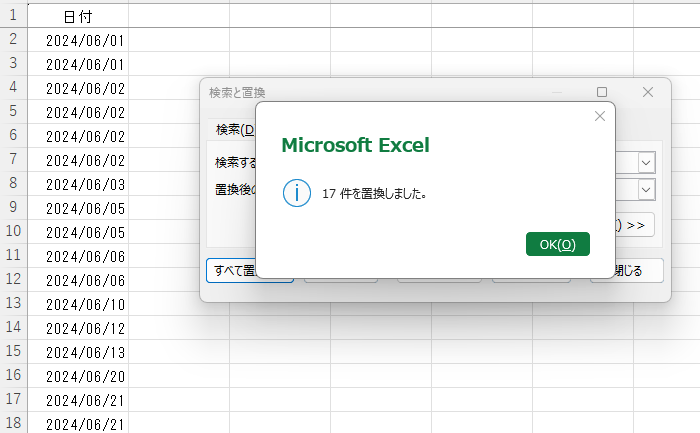Select the 2024/06/20 date cell
700x433 pixels.
point(78,376)
